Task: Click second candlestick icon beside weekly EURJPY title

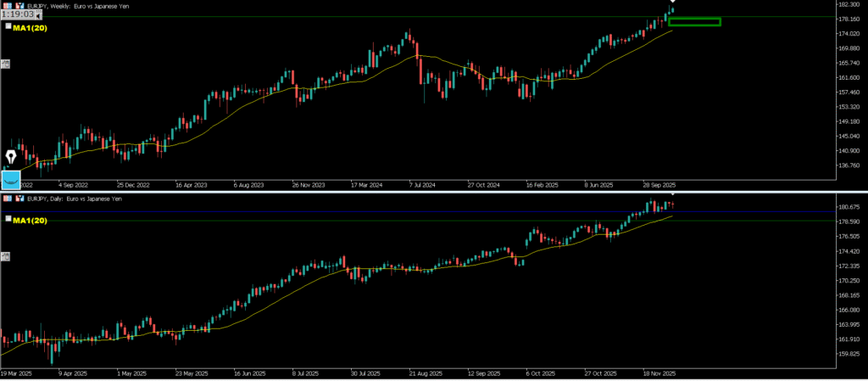Action: (x=19, y=5)
